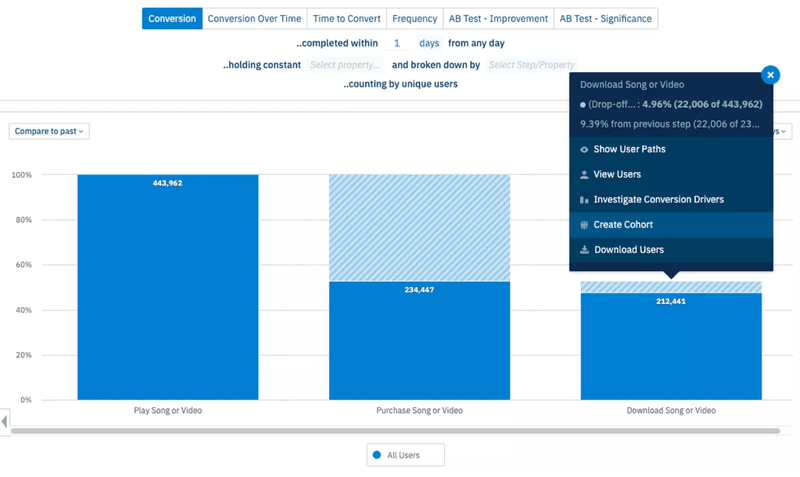The height and width of the screenshot is (477, 800).
Task: Click the Investigate Conversion Drivers chart icon
Action: (x=584, y=200)
